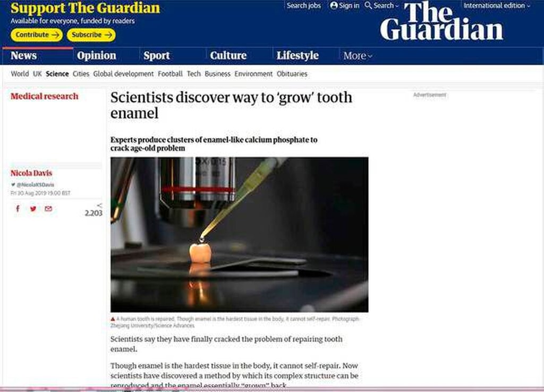Select the Science subsection link
Screen dimensions: 544x392
click(x=57, y=74)
